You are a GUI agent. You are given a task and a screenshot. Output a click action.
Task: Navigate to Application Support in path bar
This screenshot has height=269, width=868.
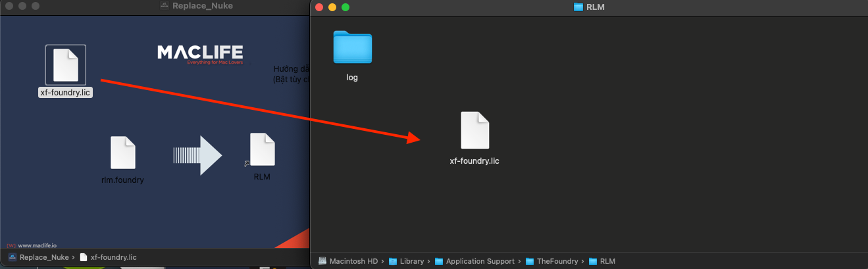pos(480,261)
